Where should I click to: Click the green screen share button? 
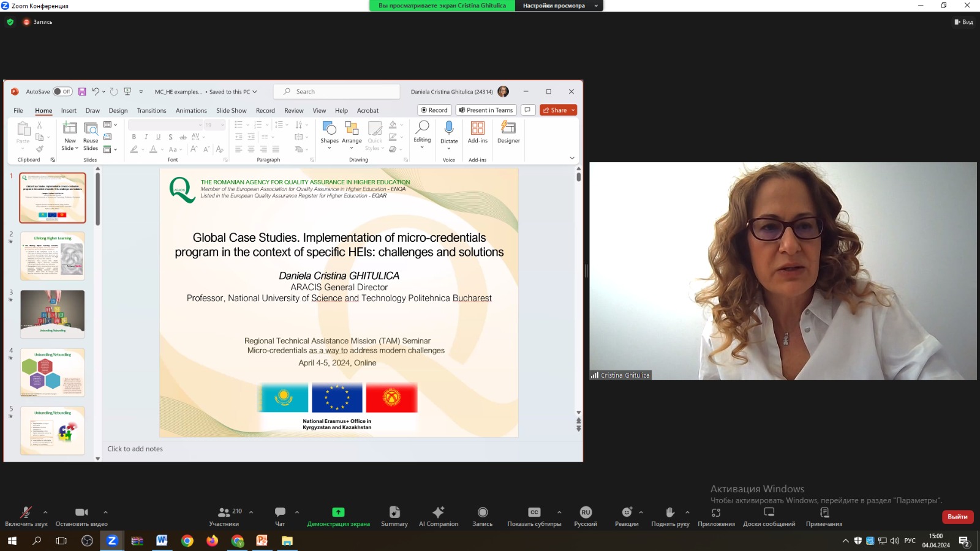pyautogui.click(x=338, y=512)
